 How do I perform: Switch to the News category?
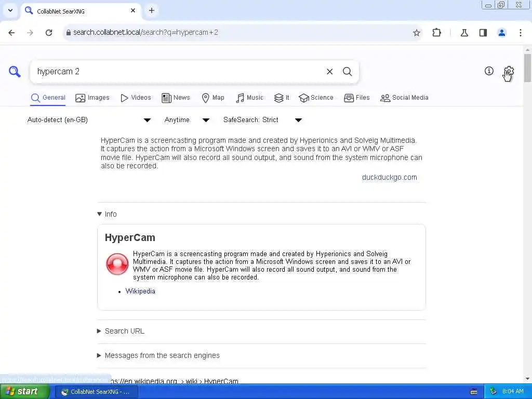tap(176, 98)
